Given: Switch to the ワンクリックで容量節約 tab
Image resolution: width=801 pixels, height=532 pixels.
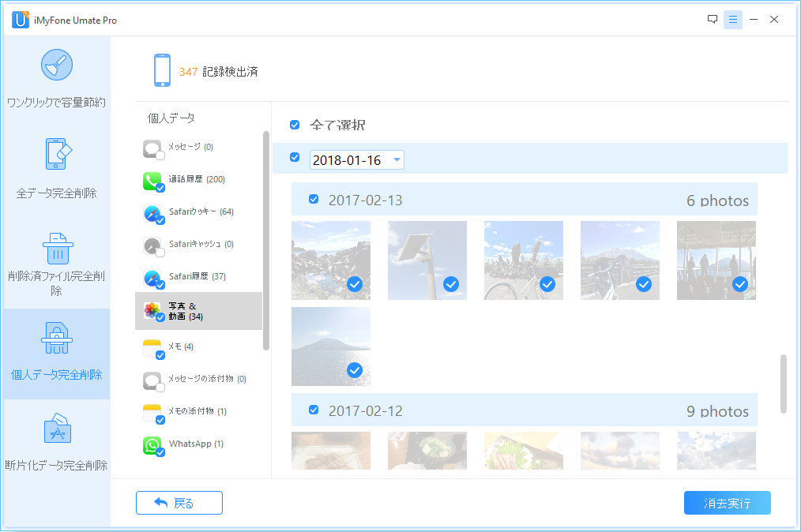Looking at the screenshot, I should (x=56, y=77).
